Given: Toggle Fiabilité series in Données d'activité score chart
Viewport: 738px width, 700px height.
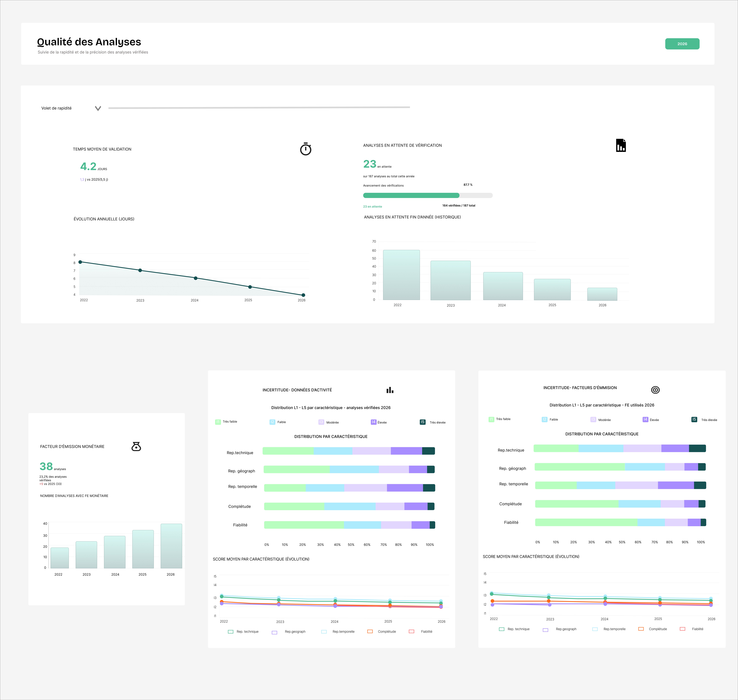Looking at the screenshot, I should click(412, 631).
